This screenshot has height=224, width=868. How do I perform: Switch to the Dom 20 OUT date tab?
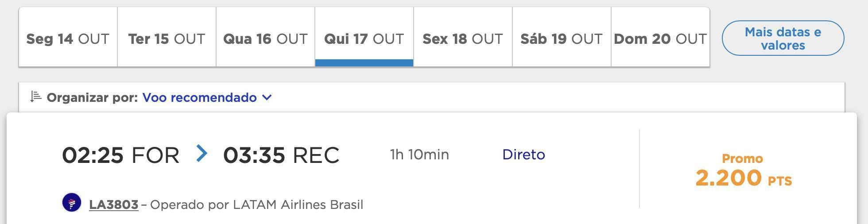pyautogui.click(x=660, y=37)
